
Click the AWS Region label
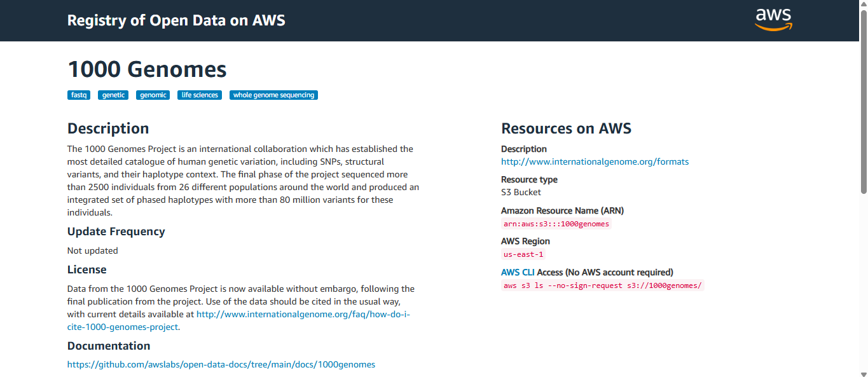[525, 241]
